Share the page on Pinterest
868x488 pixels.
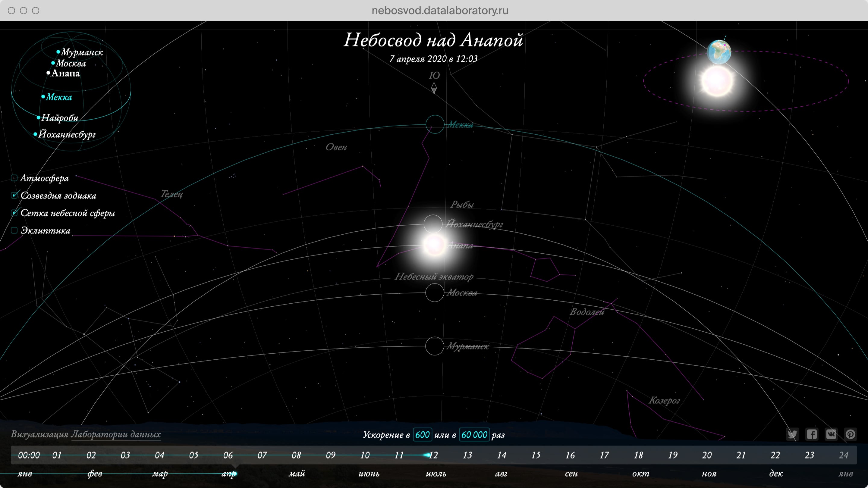click(851, 434)
